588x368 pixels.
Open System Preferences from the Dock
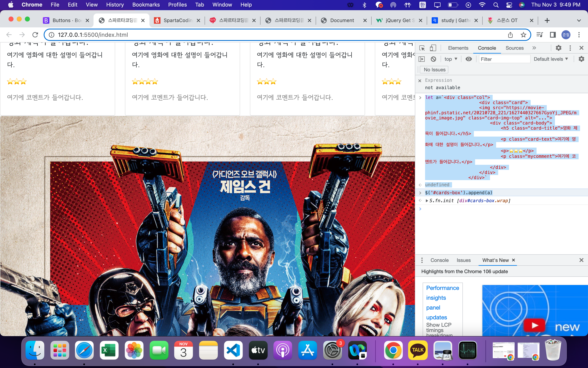[x=332, y=350]
